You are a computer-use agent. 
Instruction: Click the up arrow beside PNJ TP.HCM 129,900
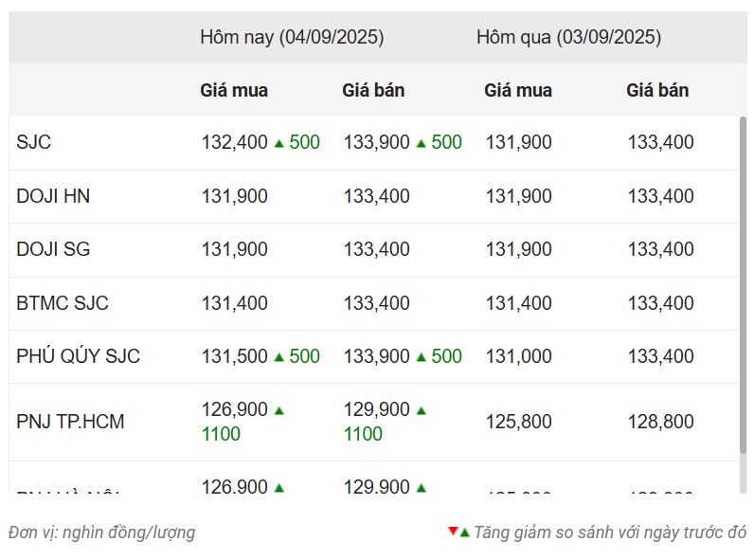click(x=422, y=410)
